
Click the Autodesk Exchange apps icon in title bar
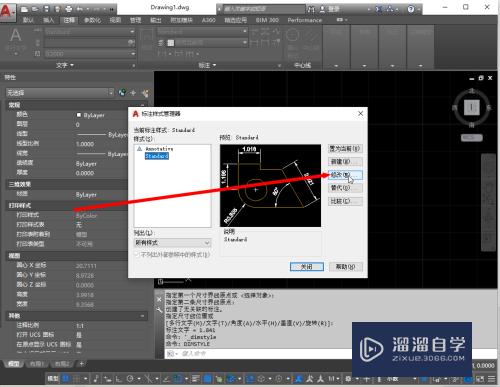[x=379, y=9]
